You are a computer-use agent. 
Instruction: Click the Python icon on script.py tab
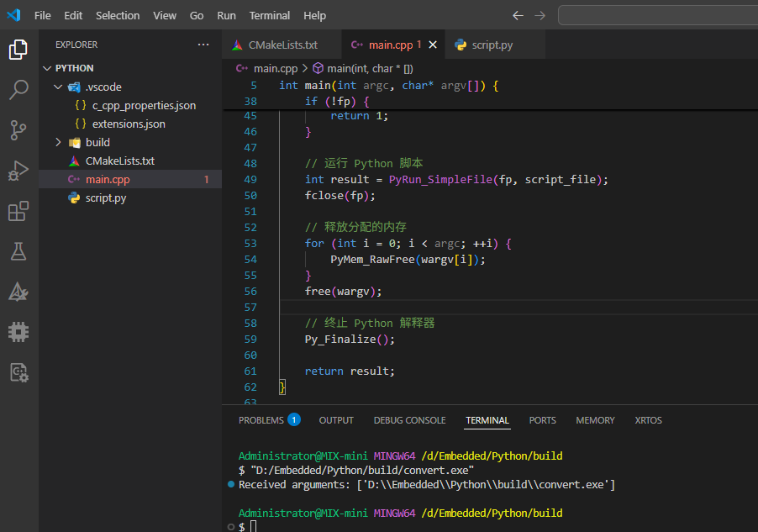461,45
